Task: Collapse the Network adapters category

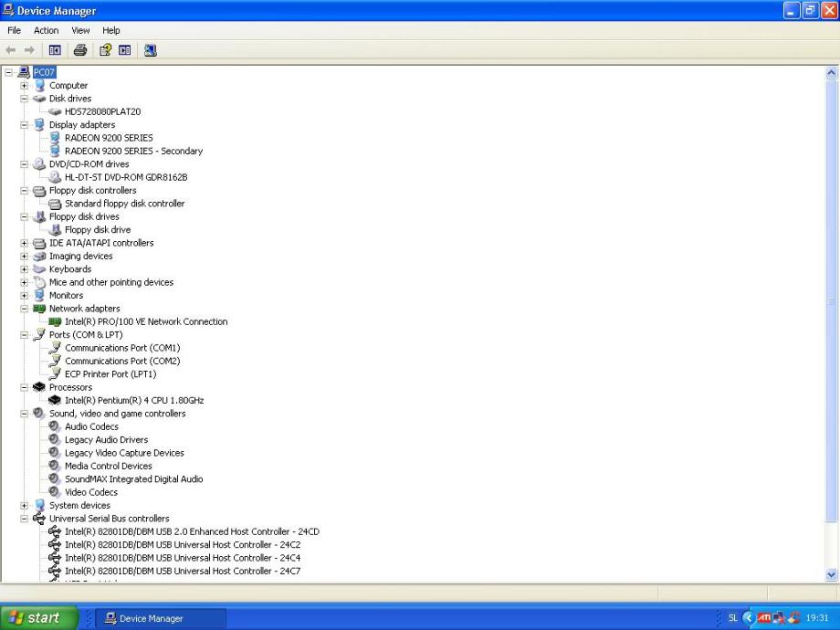Action: click(24, 309)
